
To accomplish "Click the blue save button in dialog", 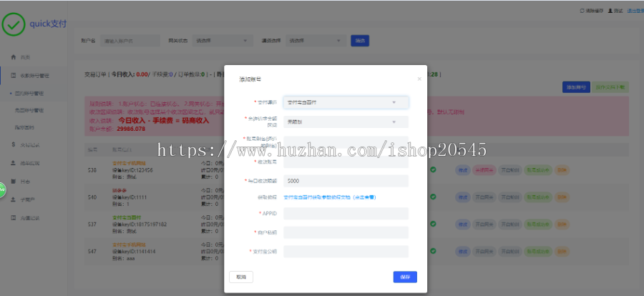I will coord(405,277).
